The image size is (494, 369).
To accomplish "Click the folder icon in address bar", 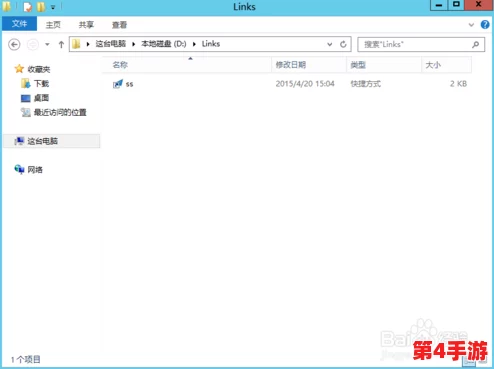I will pos(76,44).
